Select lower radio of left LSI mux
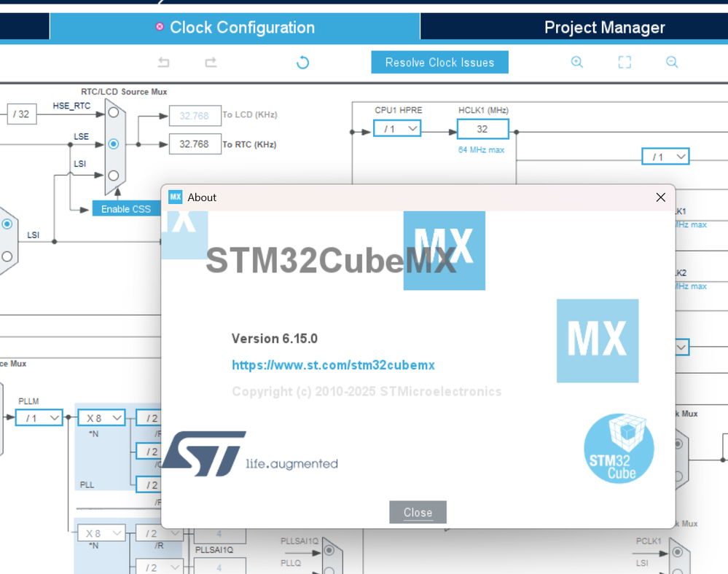The image size is (728, 574). pos(7,256)
